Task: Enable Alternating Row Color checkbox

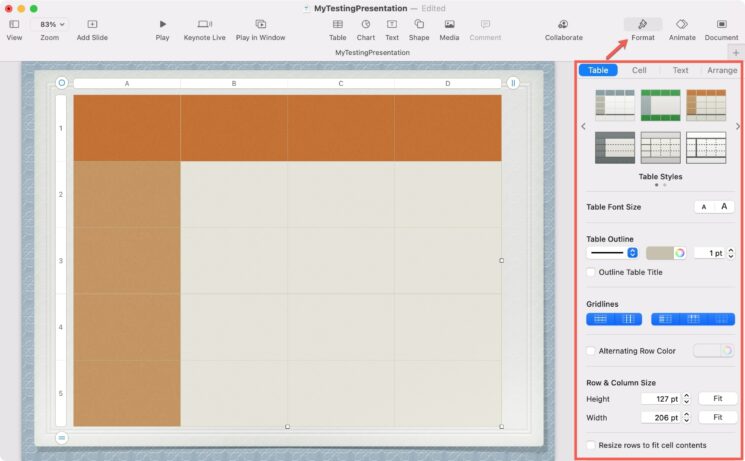Action: (x=591, y=351)
